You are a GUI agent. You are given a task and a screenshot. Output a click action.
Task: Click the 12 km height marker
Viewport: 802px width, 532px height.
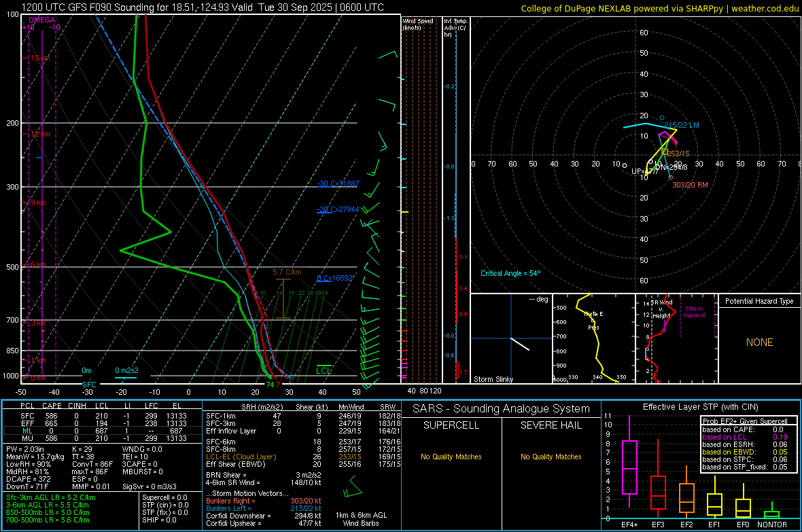(x=40, y=134)
